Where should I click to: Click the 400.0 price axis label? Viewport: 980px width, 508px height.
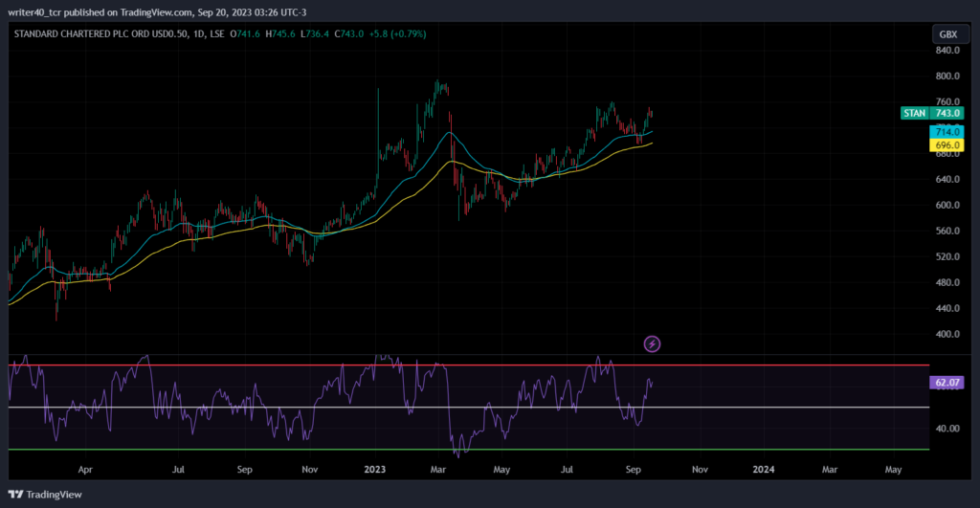947,334
